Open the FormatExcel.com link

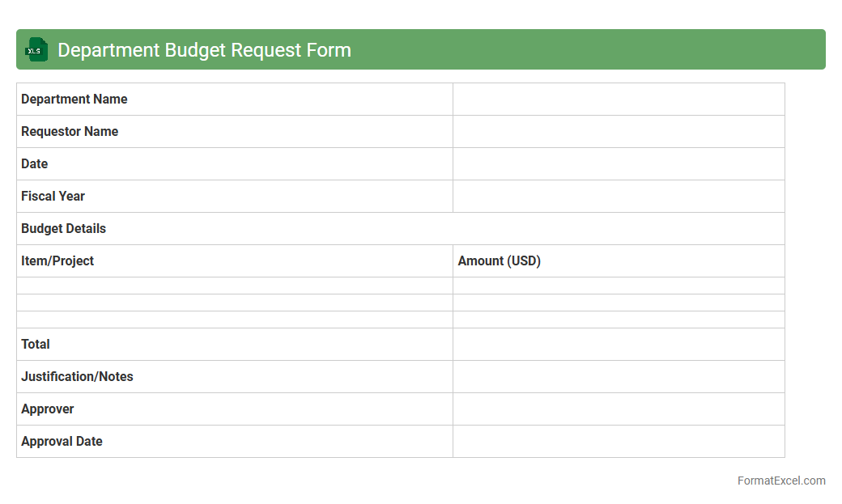[780, 481]
